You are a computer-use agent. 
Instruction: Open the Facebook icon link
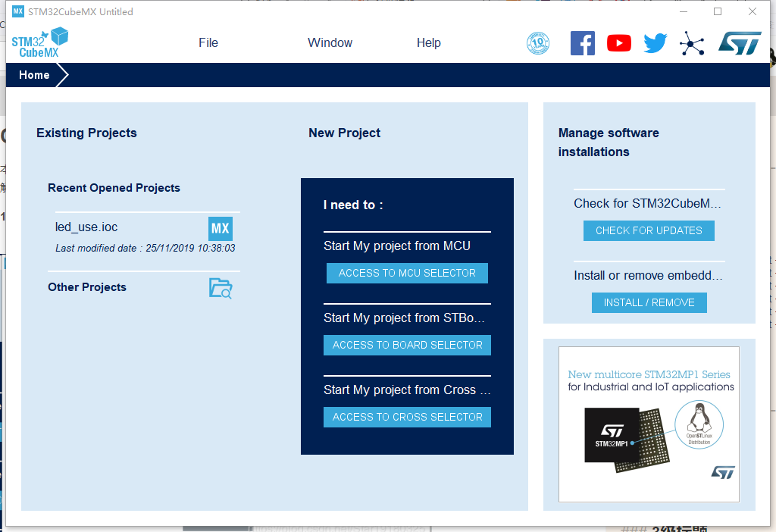pyautogui.click(x=583, y=43)
